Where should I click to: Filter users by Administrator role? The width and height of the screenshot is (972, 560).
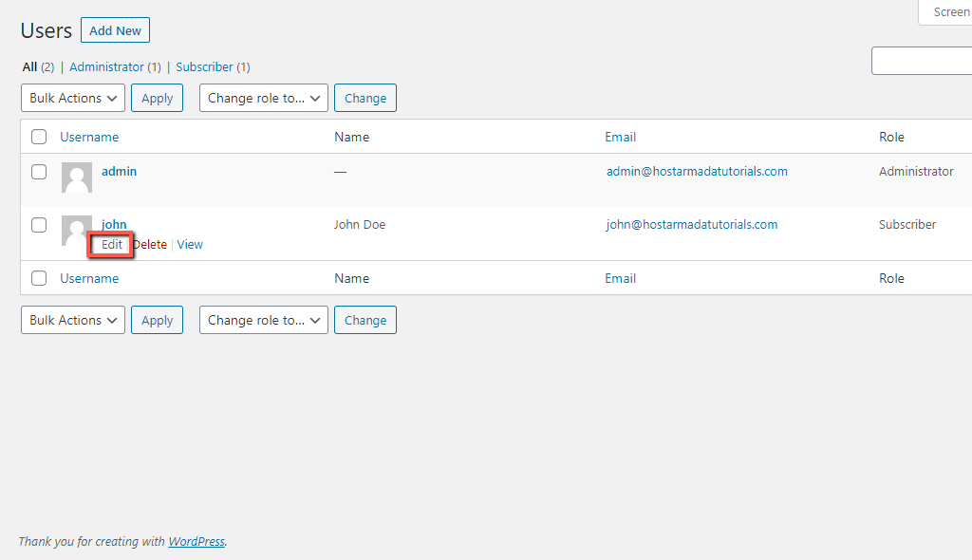pos(106,67)
